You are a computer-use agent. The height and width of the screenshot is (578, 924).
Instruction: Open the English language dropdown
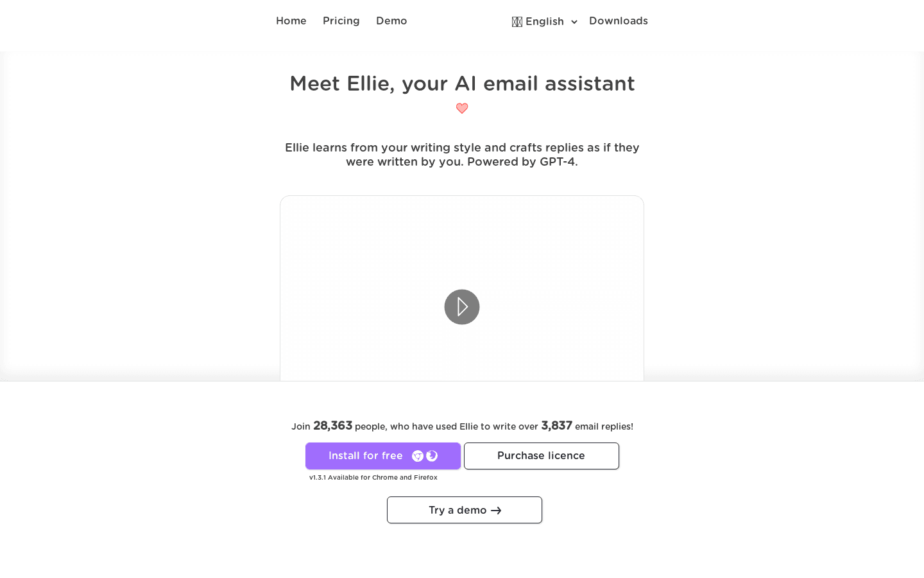pyautogui.click(x=545, y=22)
